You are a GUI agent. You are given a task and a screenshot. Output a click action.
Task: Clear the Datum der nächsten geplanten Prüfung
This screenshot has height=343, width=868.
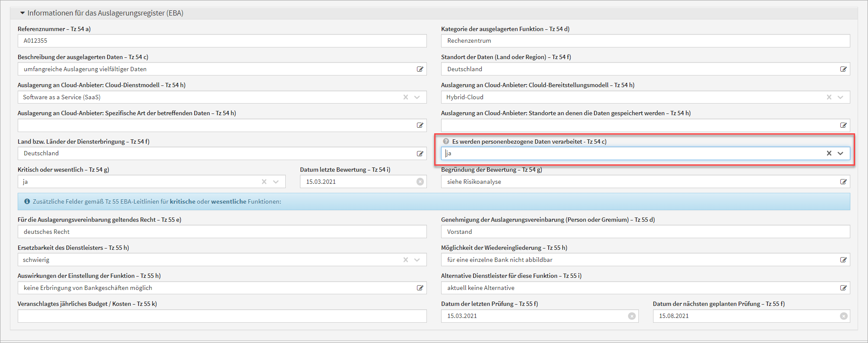(843, 316)
